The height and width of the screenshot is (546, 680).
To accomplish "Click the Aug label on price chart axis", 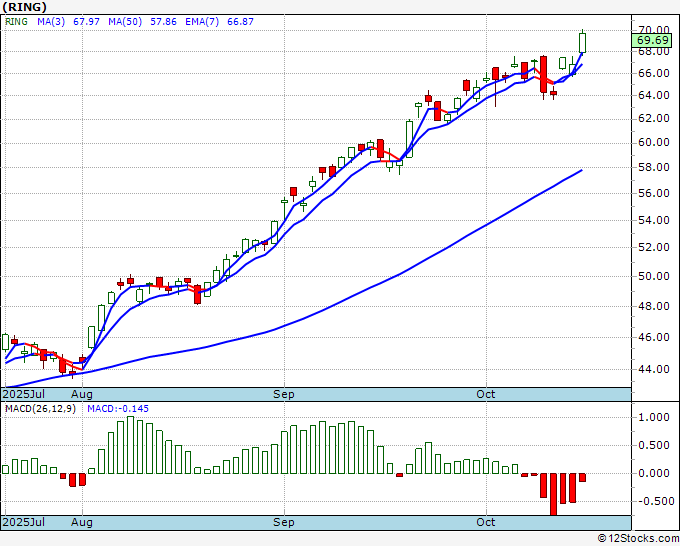I will (82, 394).
